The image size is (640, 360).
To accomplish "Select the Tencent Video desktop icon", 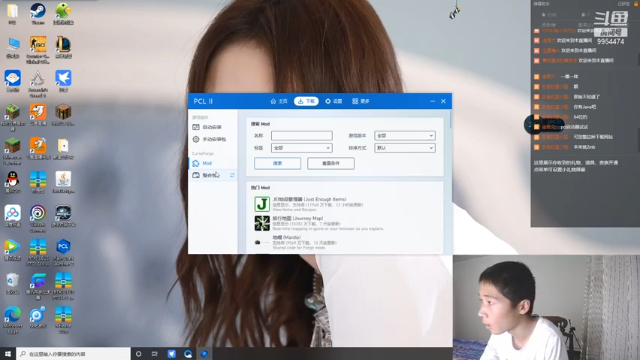I will coord(13,250).
